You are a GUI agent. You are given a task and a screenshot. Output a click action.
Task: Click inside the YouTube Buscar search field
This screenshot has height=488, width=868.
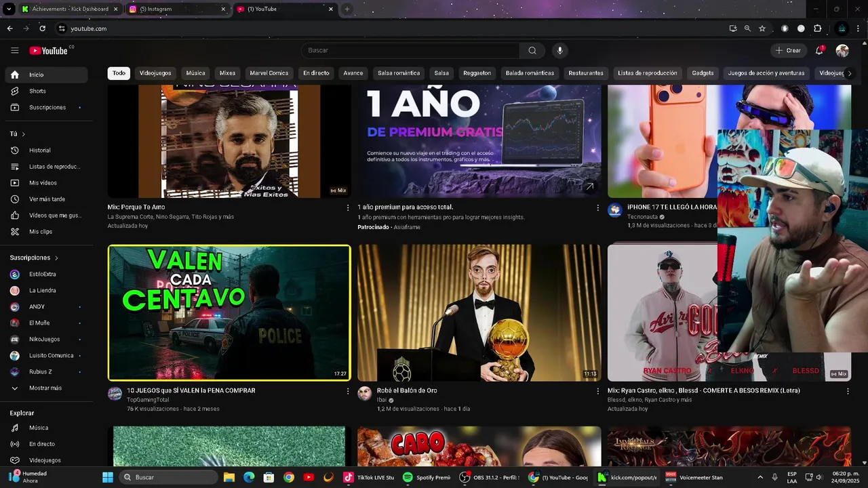(x=410, y=50)
